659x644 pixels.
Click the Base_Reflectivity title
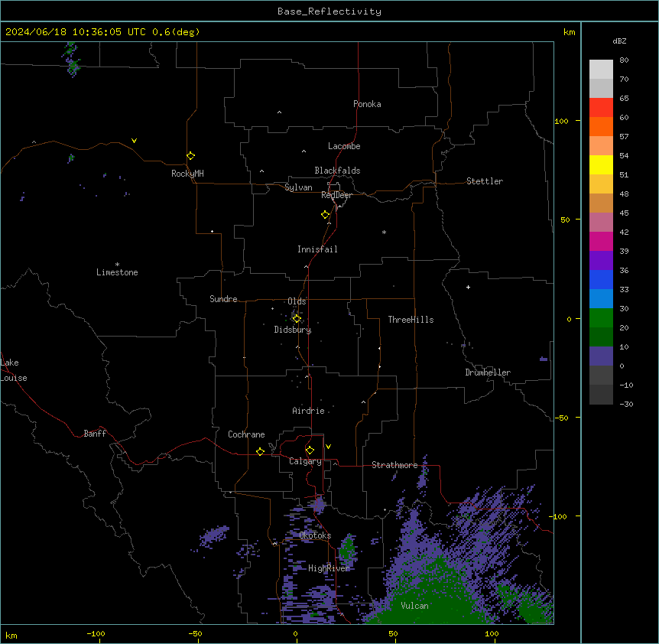pos(329,11)
